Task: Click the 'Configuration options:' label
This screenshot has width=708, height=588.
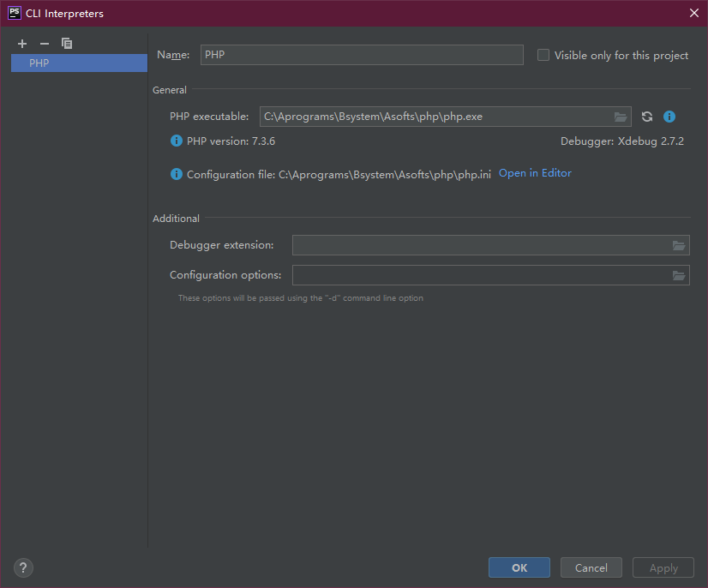Action: (225, 275)
